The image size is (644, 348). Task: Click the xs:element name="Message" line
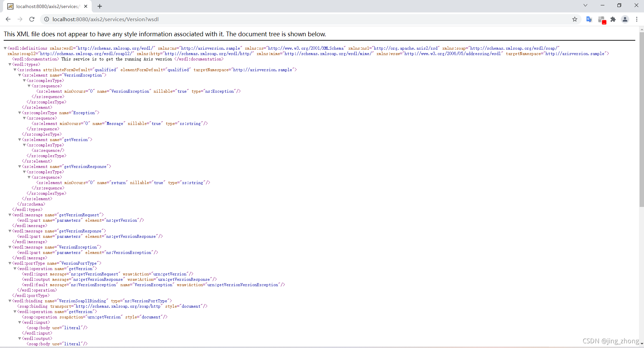[120, 124]
